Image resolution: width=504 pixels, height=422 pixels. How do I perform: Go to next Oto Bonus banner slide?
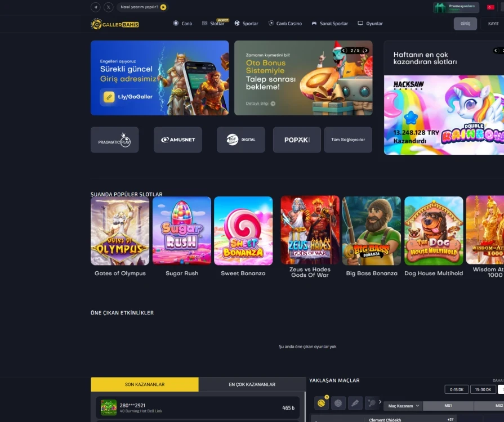tap(366, 51)
